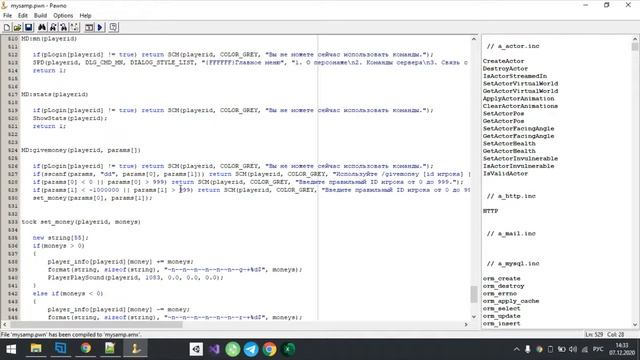The height and width of the screenshot is (360, 640).
Task: Select SetActorFacingAngle in the function list
Action: (518, 129)
